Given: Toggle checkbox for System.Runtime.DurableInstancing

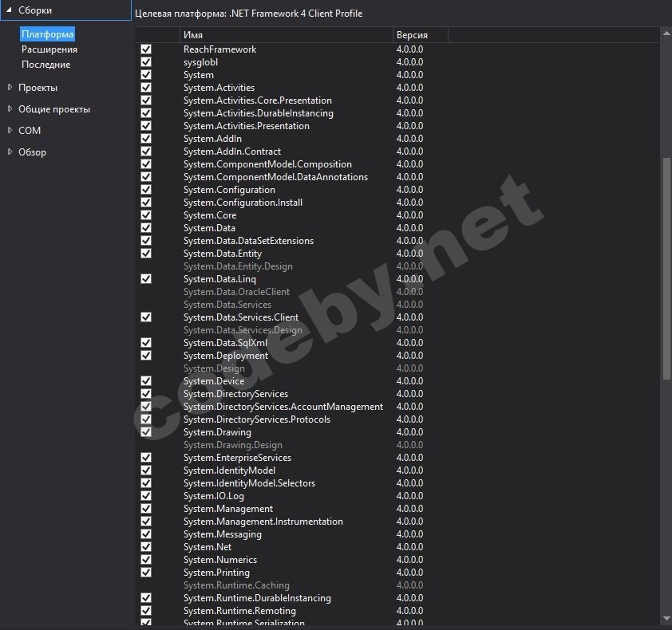Looking at the screenshot, I should pos(146,598).
